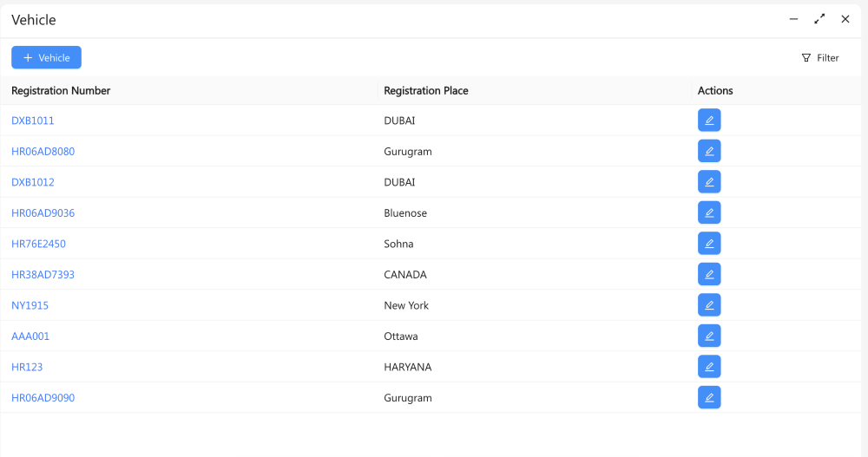
Task: Close the Vehicle panel
Action: 845,19
